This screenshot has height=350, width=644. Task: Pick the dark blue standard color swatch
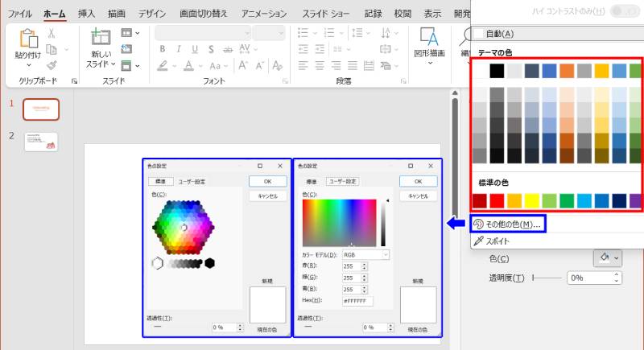pyautogui.click(x=619, y=201)
